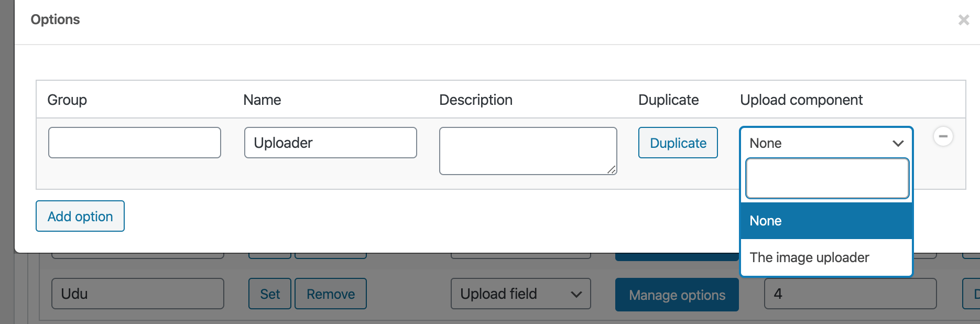Grab the Description textarea resize handle
This screenshot has height=324, width=980.
[612, 169]
